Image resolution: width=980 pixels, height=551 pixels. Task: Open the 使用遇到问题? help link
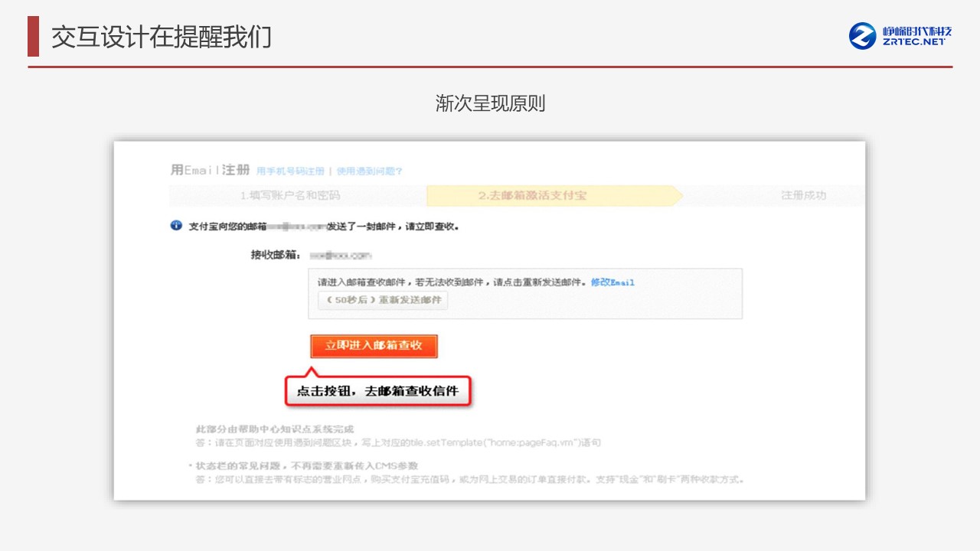[370, 171]
